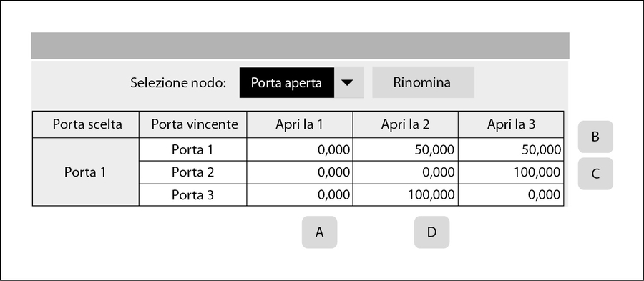The image size is (644, 281).
Task: Edit Apri la 2 value for Porta 1 winner
Action: pyautogui.click(x=406, y=149)
